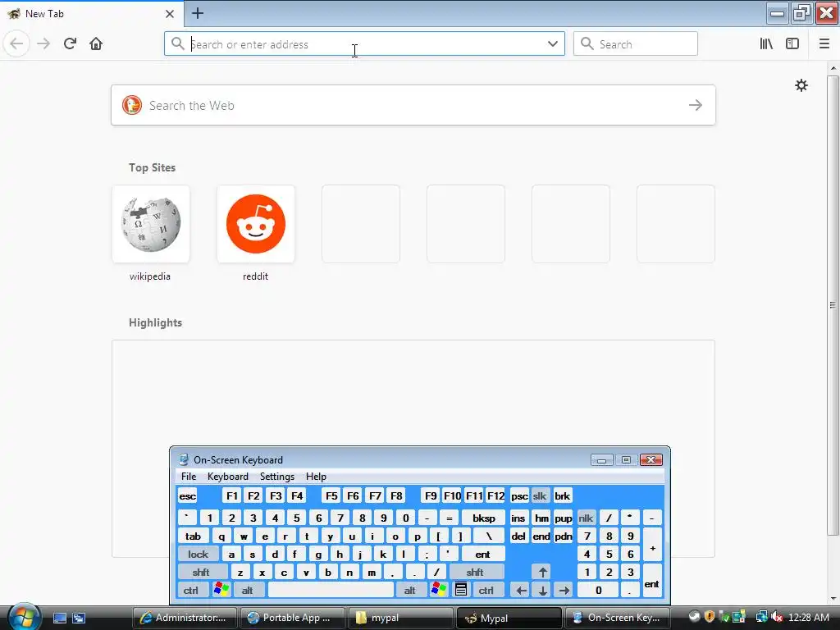
Task: Focus the Search the Web field
Action: tap(413, 105)
